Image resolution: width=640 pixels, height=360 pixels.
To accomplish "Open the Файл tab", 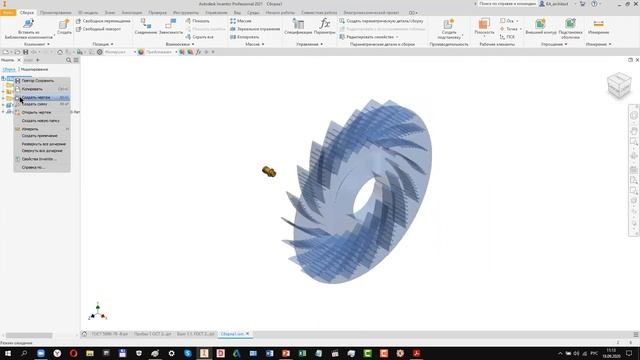I will [x=8, y=13].
